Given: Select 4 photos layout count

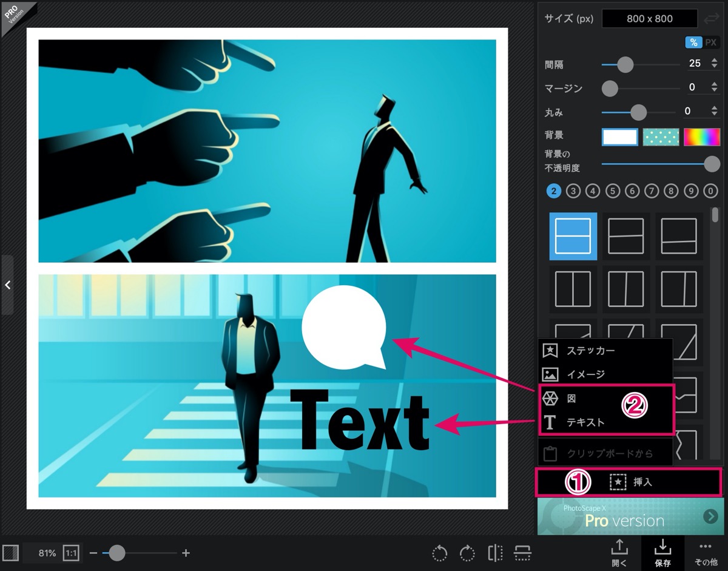Looking at the screenshot, I should tap(593, 191).
